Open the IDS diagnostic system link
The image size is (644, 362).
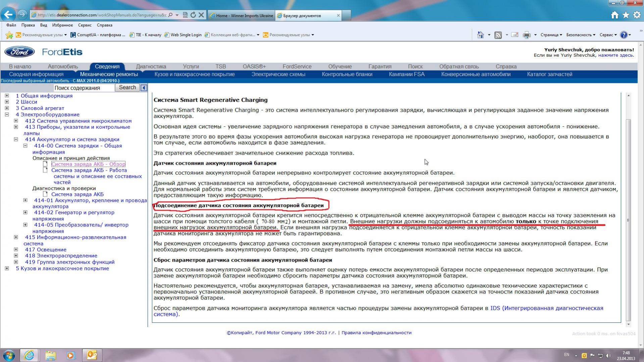click(546, 308)
